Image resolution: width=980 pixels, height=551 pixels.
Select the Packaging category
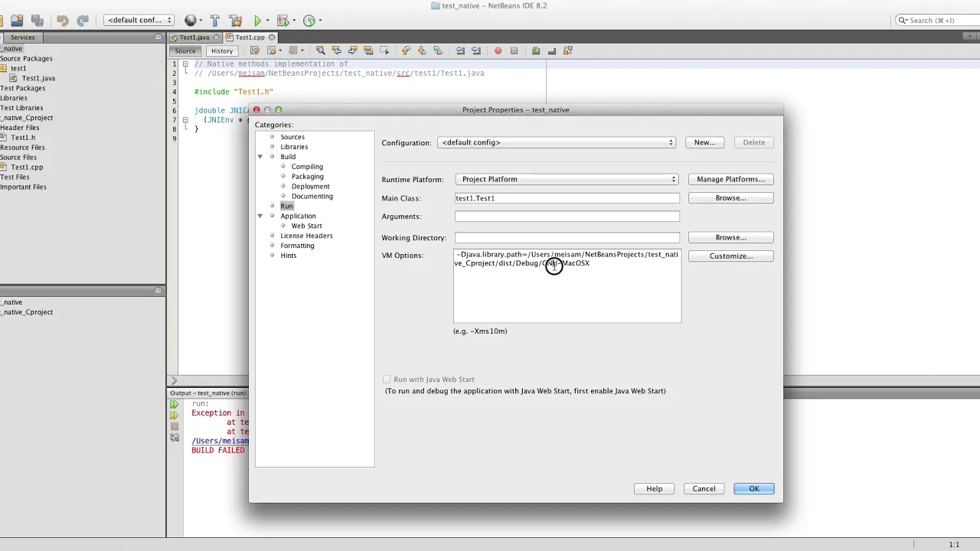point(307,177)
